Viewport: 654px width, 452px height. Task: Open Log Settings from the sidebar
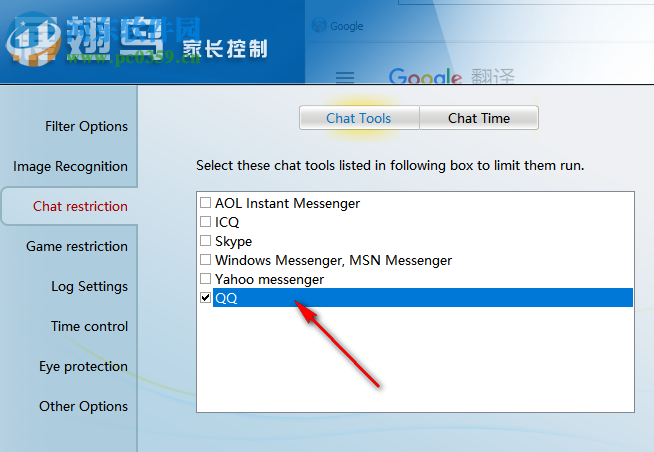pos(89,286)
